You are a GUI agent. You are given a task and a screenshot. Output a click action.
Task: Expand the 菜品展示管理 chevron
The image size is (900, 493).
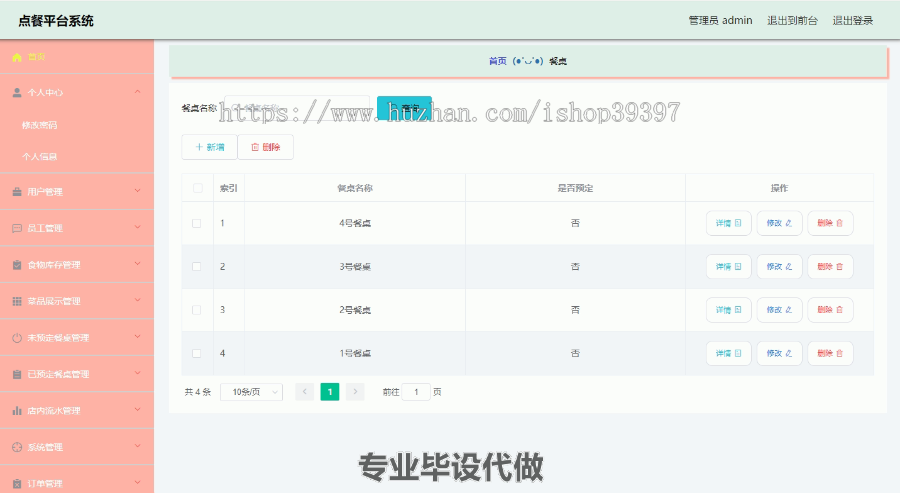coord(137,300)
